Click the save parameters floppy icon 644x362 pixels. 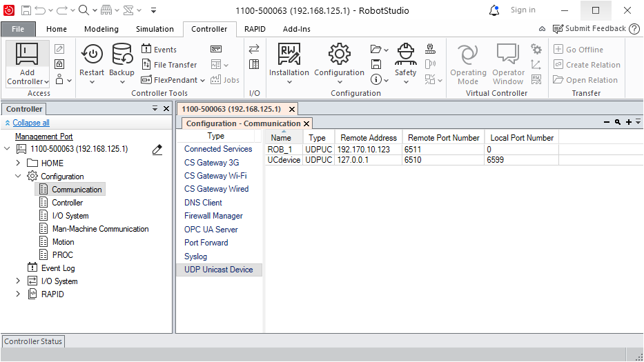(x=375, y=64)
